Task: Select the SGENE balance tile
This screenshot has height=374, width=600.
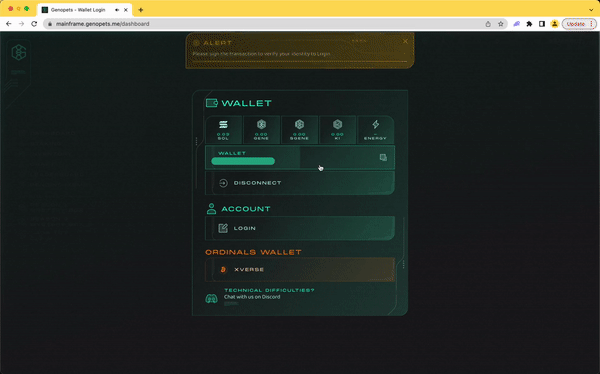Action: pos(299,130)
